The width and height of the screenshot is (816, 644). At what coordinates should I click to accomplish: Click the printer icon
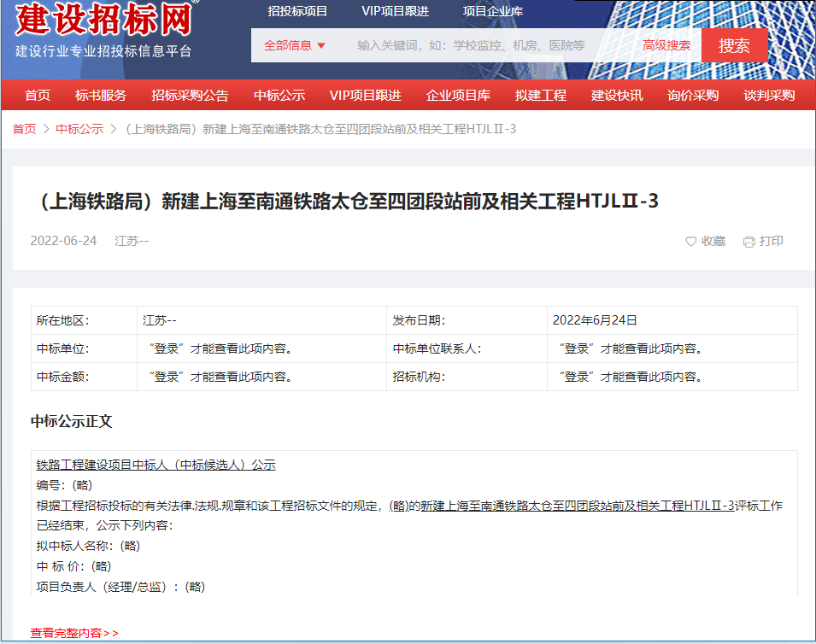pos(748,242)
